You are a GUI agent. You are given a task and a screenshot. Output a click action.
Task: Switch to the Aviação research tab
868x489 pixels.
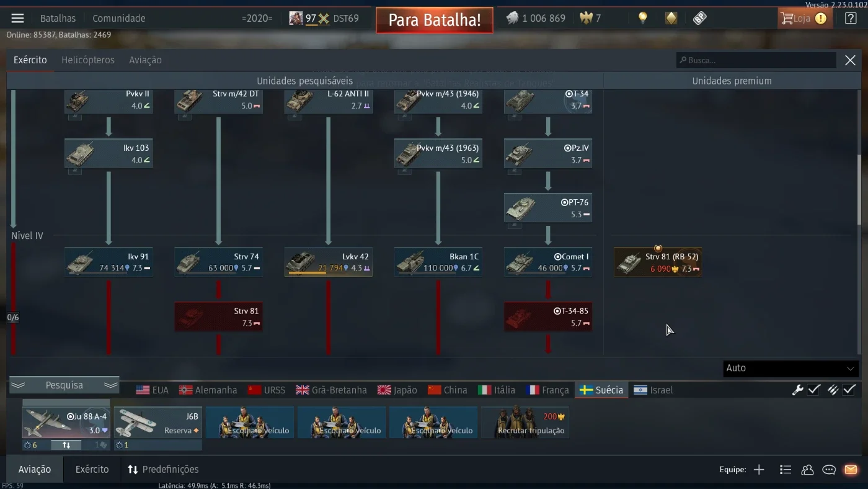(145, 60)
